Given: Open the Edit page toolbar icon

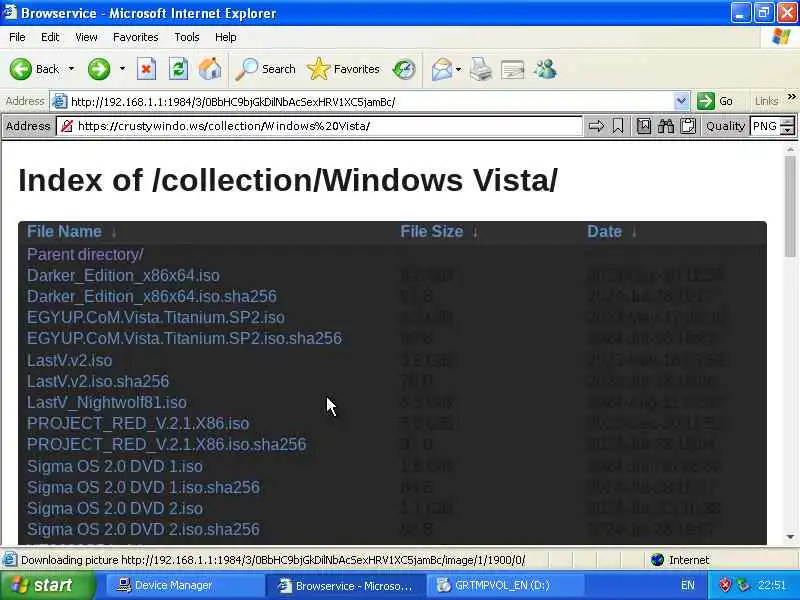Looking at the screenshot, I should click(x=512, y=69).
